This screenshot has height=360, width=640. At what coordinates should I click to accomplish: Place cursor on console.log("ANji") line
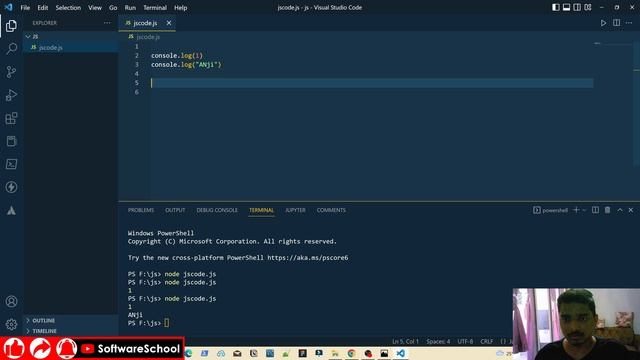tap(186, 64)
